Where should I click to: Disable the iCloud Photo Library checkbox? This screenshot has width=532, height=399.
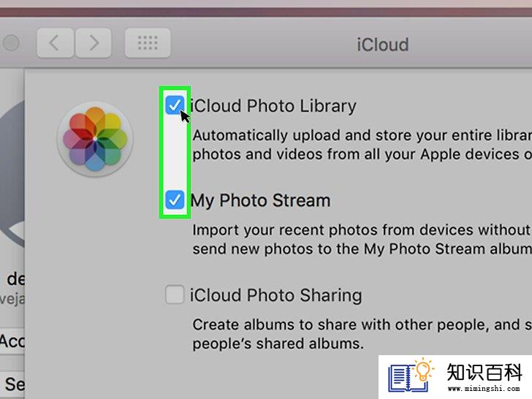[175, 105]
